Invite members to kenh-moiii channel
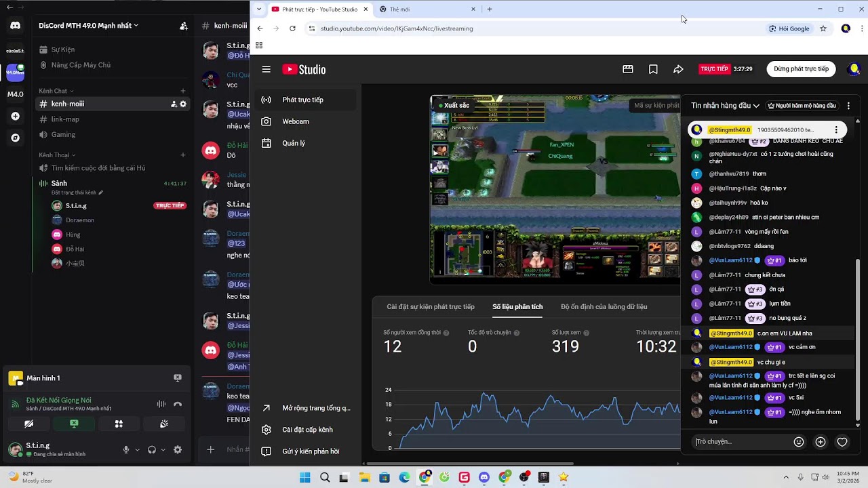 coord(174,104)
